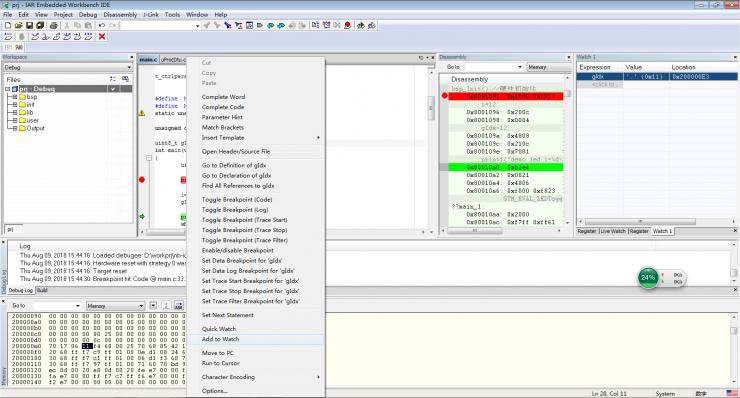The image size is (740, 398).
Task: Open the main toolbar search combo dropdown
Action: coord(197,25)
